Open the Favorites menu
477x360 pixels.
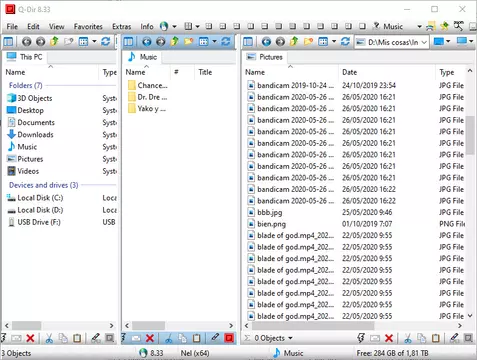click(x=88, y=26)
